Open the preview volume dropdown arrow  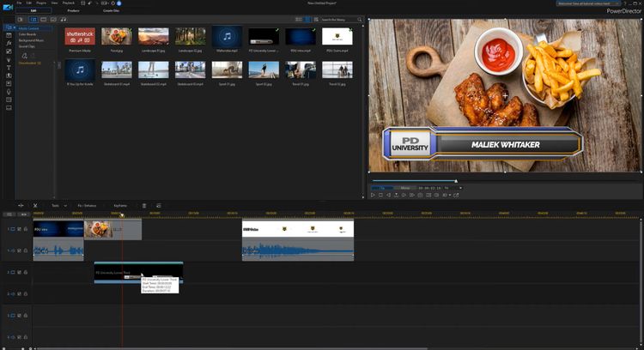pos(450,196)
